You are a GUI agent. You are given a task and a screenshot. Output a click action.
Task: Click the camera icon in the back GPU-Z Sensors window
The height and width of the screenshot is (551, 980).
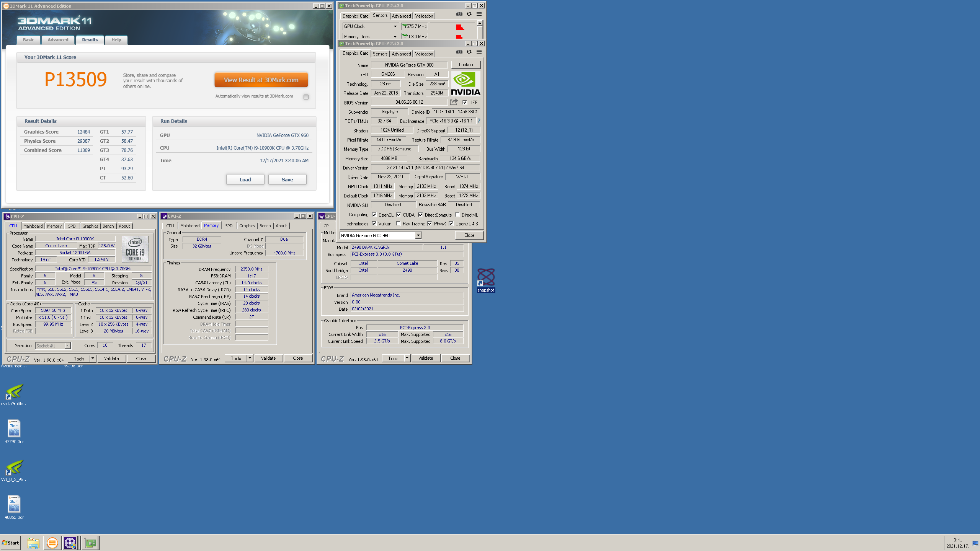pyautogui.click(x=459, y=14)
